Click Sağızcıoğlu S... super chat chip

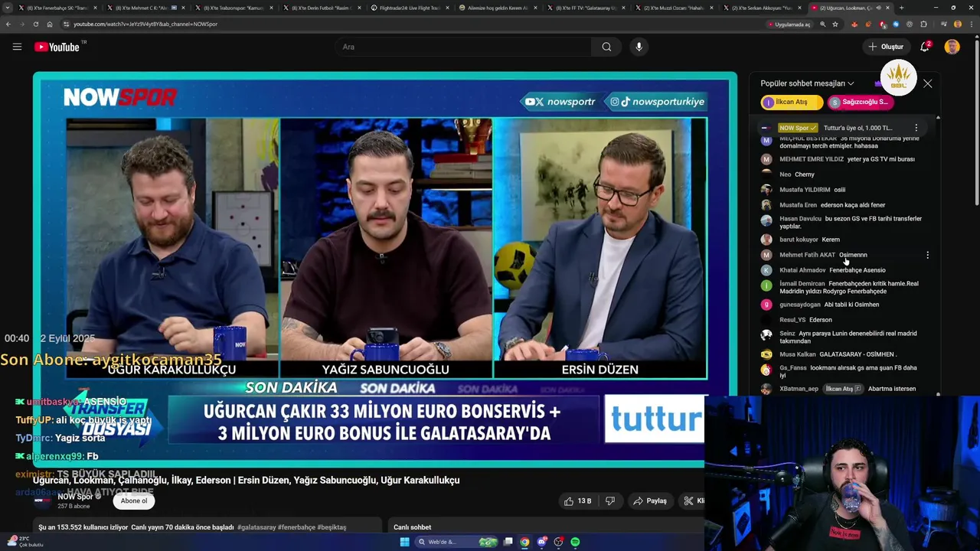coord(860,102)
